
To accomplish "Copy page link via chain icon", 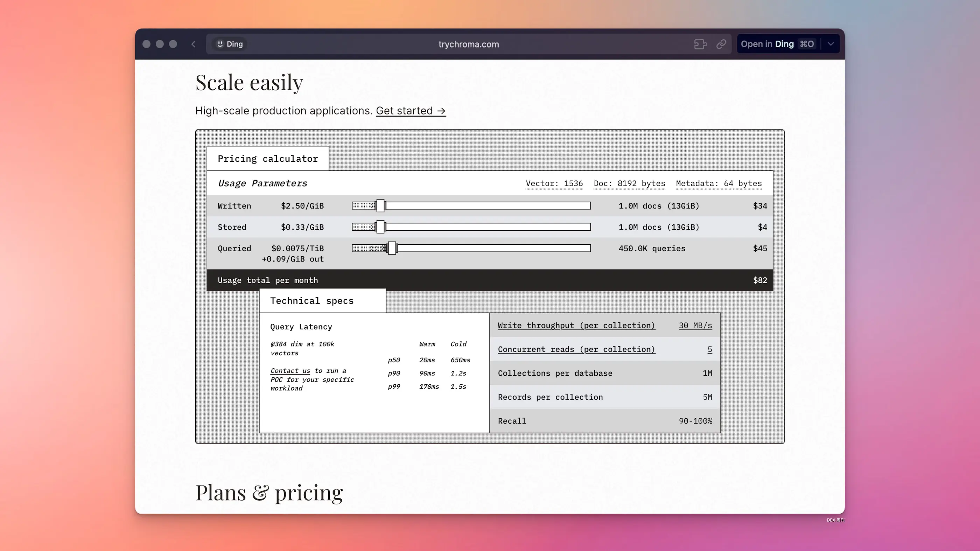I will [x=721, y=44].
